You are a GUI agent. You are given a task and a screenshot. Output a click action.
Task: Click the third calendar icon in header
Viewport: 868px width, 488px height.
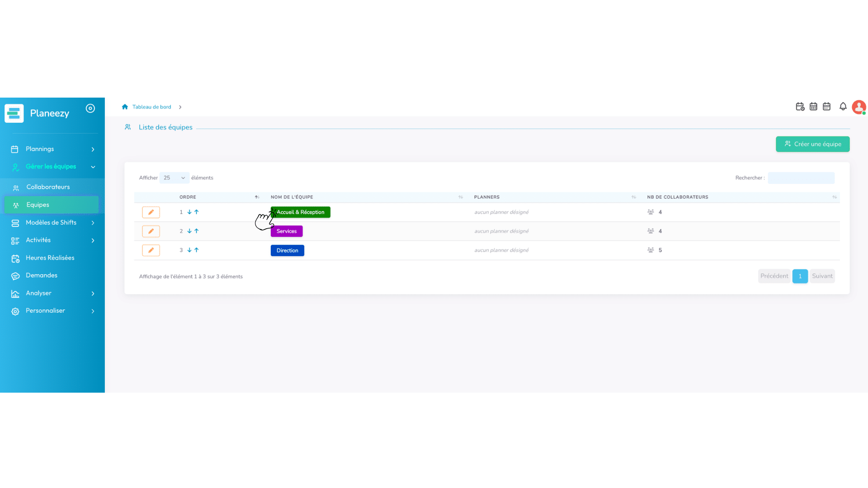[827, 107]
